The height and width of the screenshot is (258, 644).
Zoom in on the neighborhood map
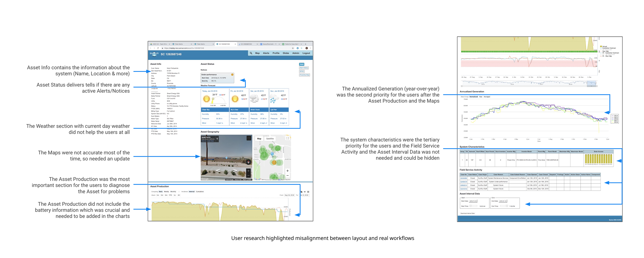click(x=287, y=171)
